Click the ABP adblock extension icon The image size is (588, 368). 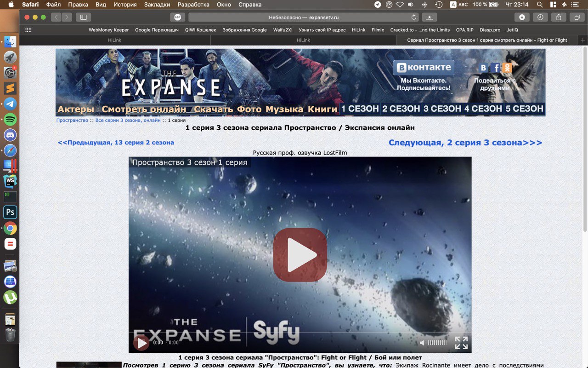click(x=177, y=17)
